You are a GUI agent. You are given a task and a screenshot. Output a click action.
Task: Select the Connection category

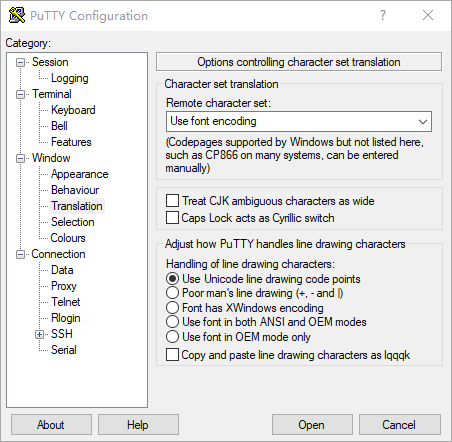58,254
